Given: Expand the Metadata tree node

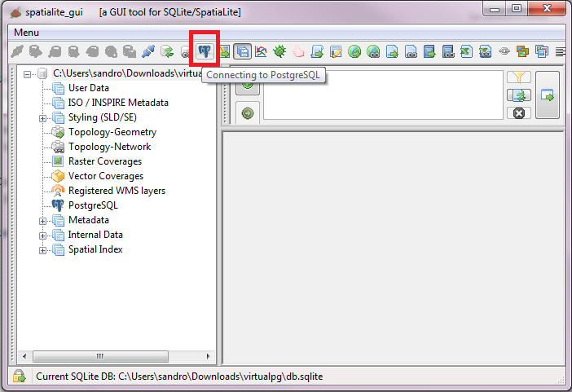Looking at the screenshot, I should 42,221.
